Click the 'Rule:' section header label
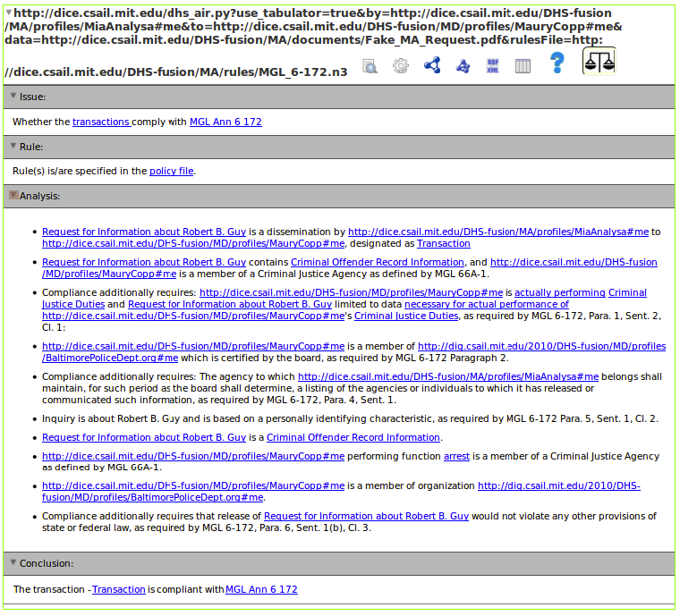The width and height of the screenshot is (680, 616). pyautogui.click(x=31, y=147)
